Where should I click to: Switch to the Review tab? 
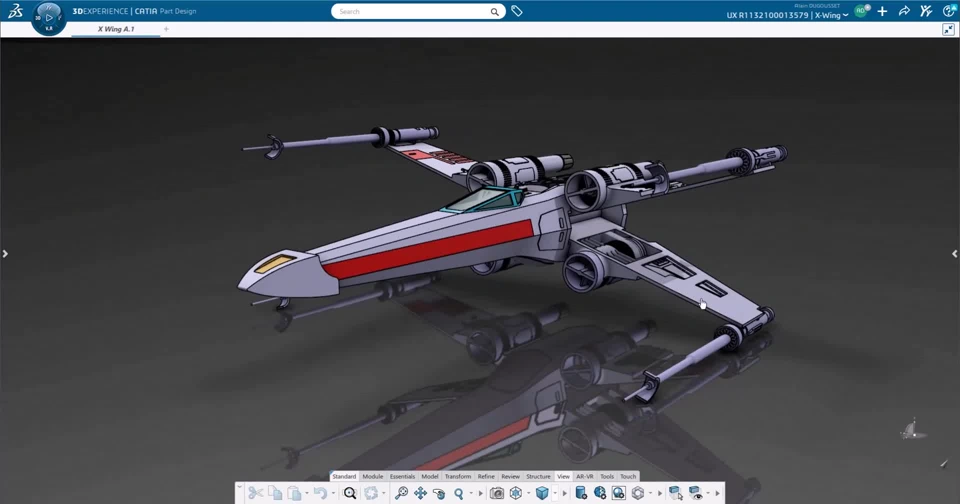coord(511,476)
